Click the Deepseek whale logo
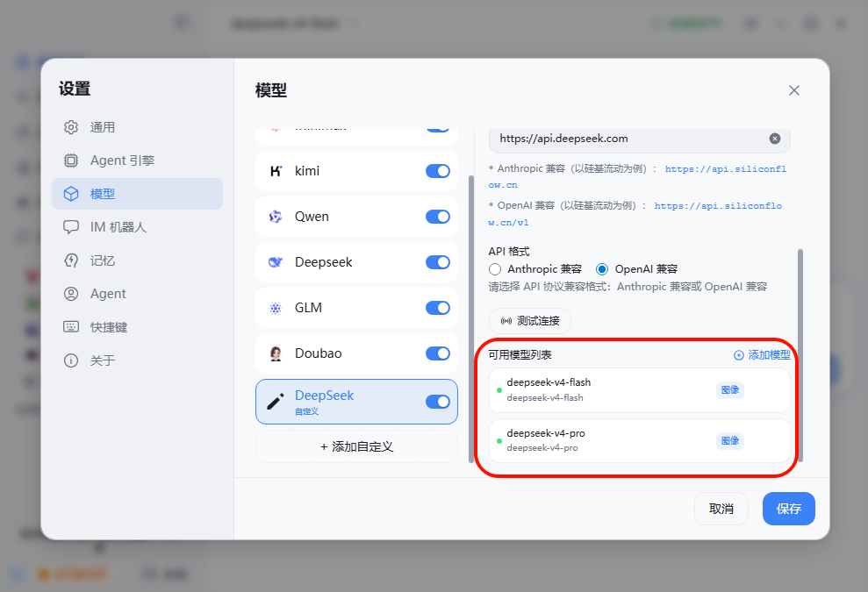The image size is (868, 592). [x=276, y=262]
